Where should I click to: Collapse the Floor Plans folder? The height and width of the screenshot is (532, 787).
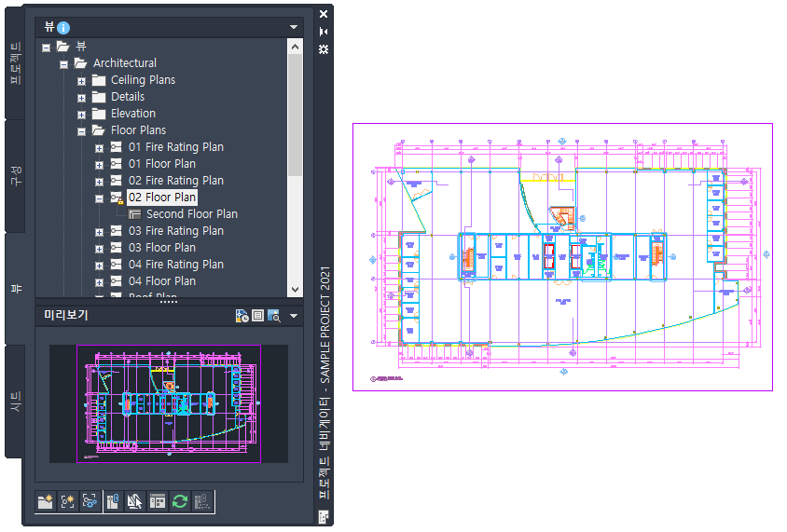pyautogui.click(x=81, y=132)
